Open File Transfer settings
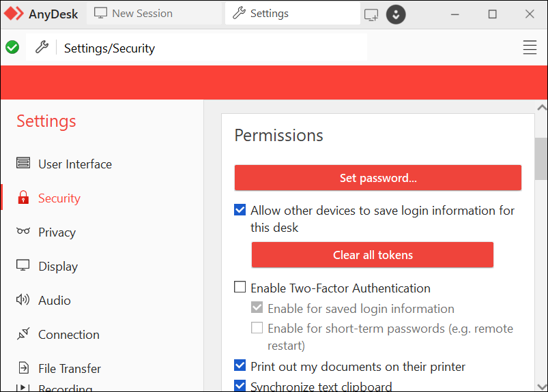 pos(69,368)
